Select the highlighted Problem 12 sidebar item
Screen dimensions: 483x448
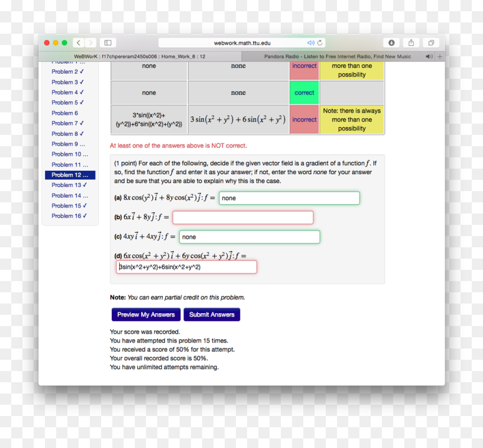point(70,175)
